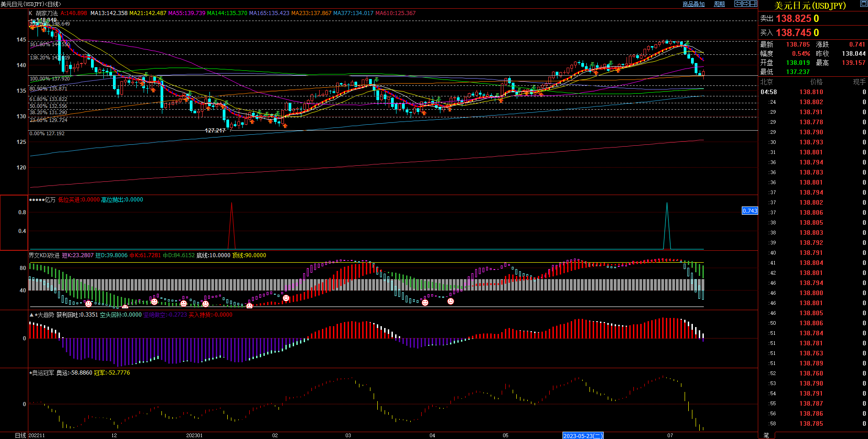The height and width of the screenshot is (439, 868).
Task: Click the ★奥运冠军 indicator title
Action: (x=42, y=373)
